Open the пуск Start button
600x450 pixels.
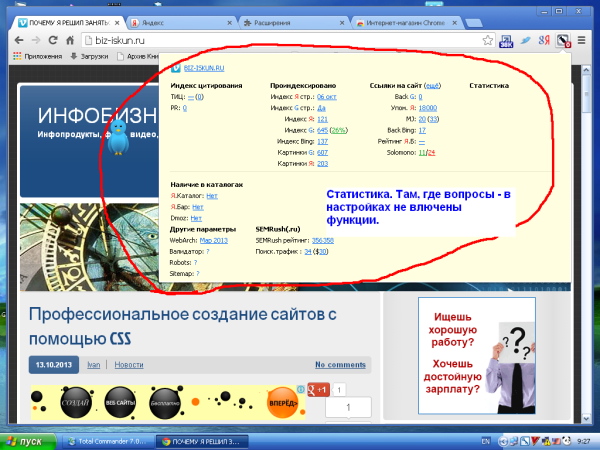click(28, 442)
